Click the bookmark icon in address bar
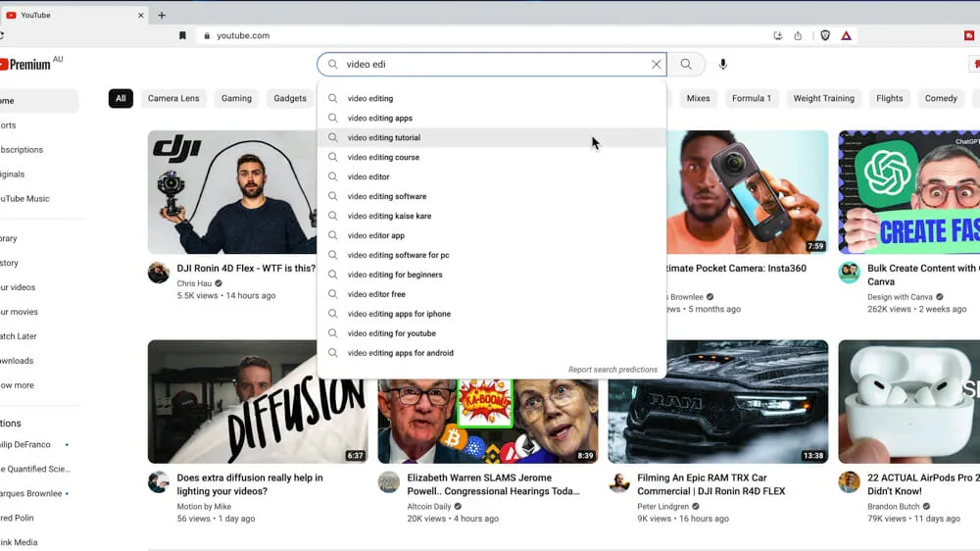The image size is (980, 551). click(182, 35)
